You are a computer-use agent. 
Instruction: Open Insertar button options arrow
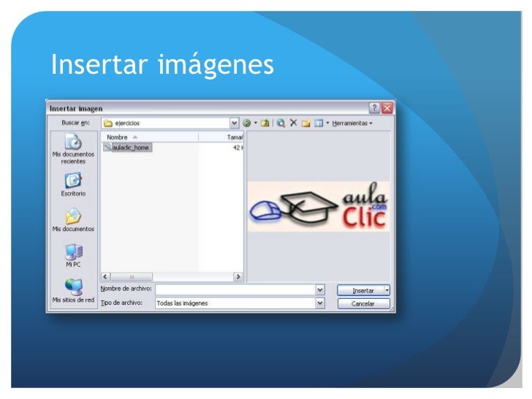coord(387,290)
